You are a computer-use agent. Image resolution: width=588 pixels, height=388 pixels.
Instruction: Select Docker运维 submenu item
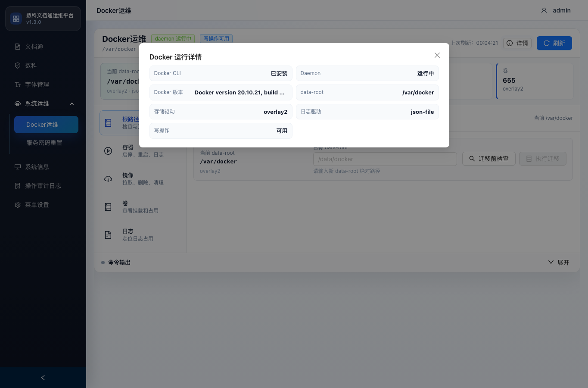(x=46, y=125)
